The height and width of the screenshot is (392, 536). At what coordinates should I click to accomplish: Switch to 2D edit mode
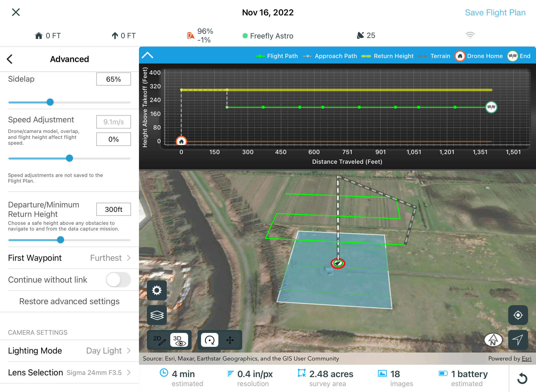click(159, 340)
